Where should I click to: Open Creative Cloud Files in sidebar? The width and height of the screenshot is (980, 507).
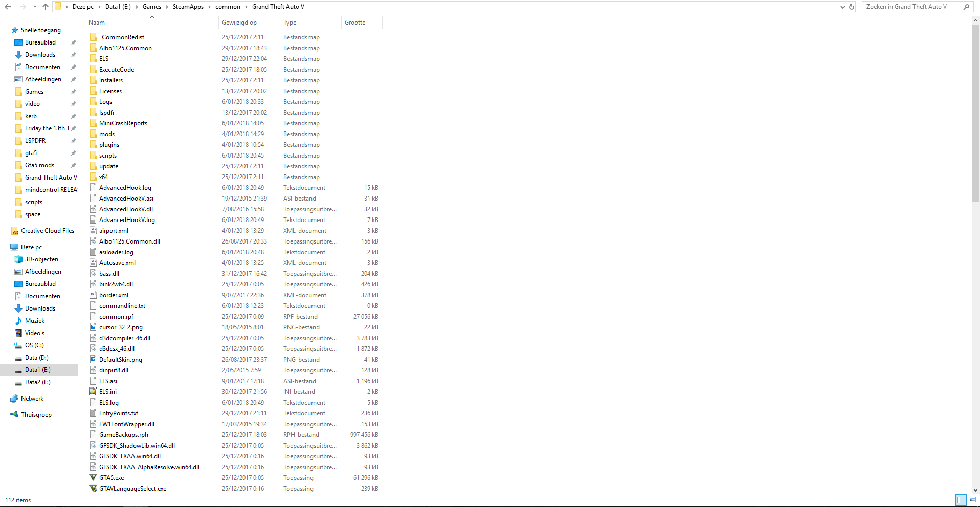point(47,231)
